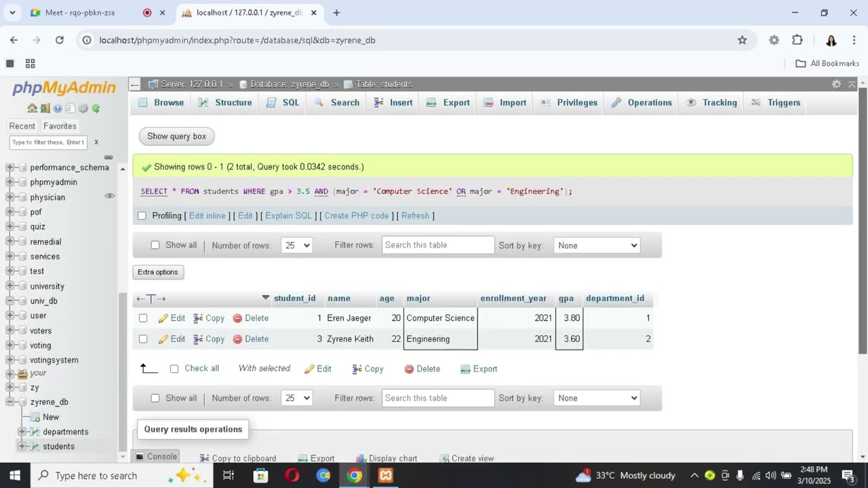Click the full texts toggle arrows icon
868x488 pixels.
click(x=151, y=299)
